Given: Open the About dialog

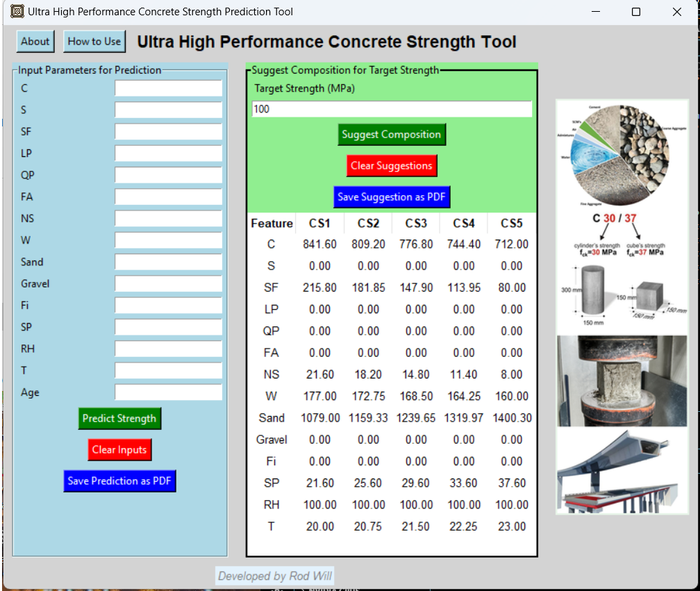Looking at the screenshot, I should tap(35, 42).
